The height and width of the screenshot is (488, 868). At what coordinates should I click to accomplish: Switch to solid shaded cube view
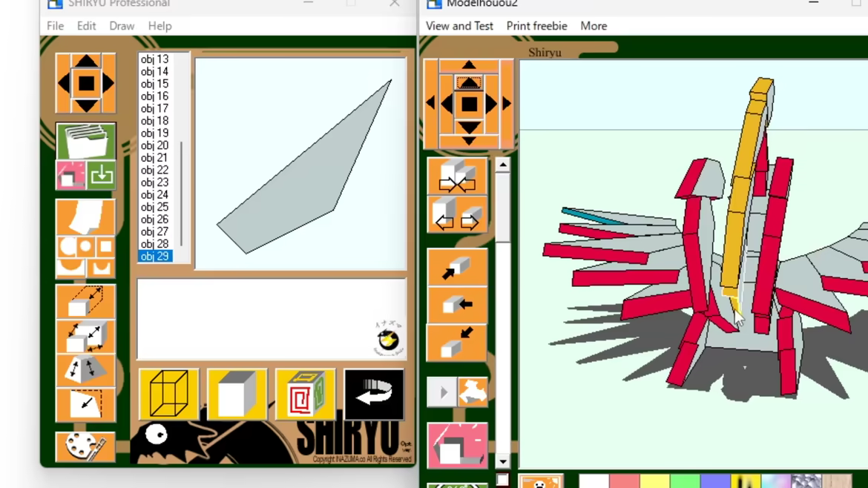(237, 394)
